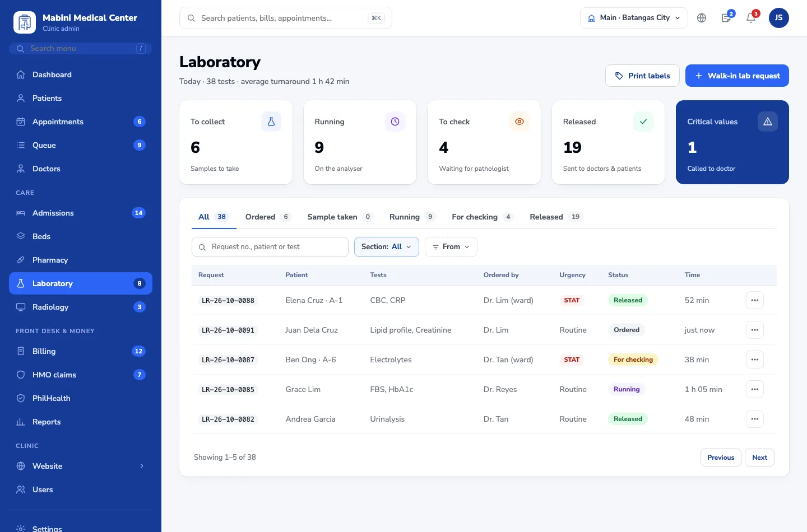The height and width of the screenshot is (532, 807).
Task: Open row actions for LR-26-10-0085
Action: click(x=755, y=389)
